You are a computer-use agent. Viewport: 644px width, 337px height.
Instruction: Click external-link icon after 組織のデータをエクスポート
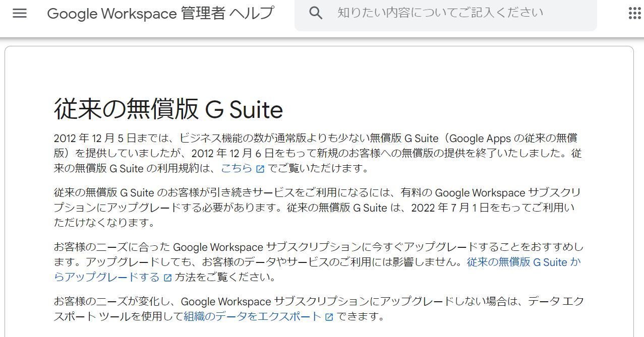(x=329, y=317)
